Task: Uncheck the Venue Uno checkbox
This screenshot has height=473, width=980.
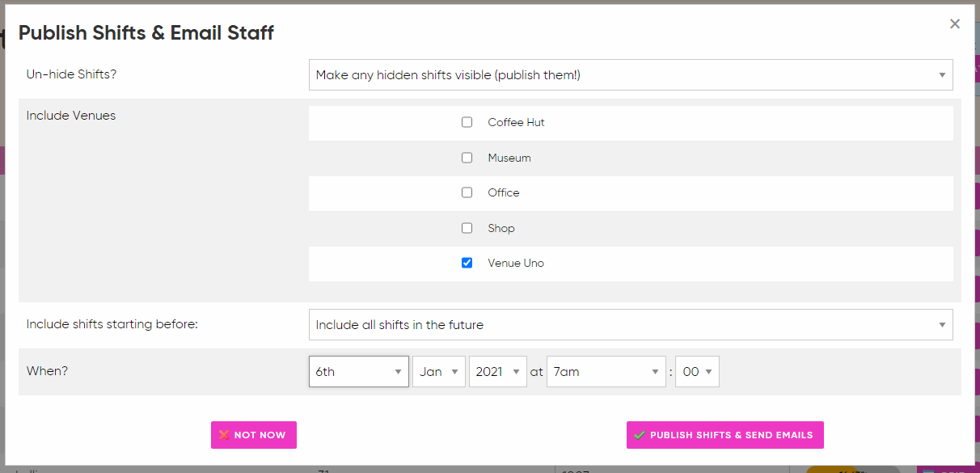Action: pyautogui.click(x=467, y=263)
